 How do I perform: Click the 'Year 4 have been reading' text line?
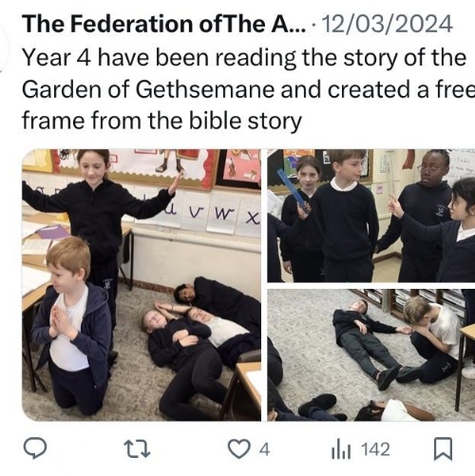pos(244,58)
